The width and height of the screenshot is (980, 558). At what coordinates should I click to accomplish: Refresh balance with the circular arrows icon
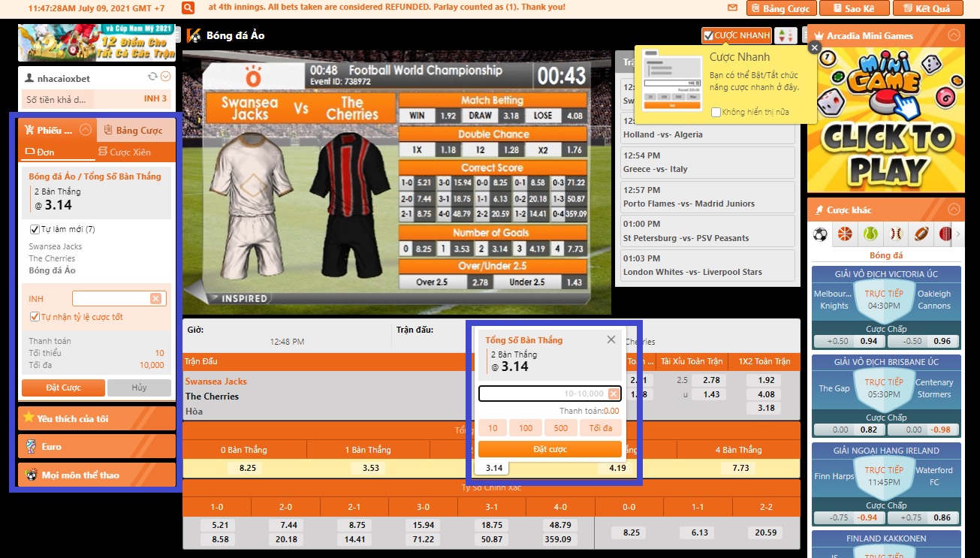(x=153, y=77)
